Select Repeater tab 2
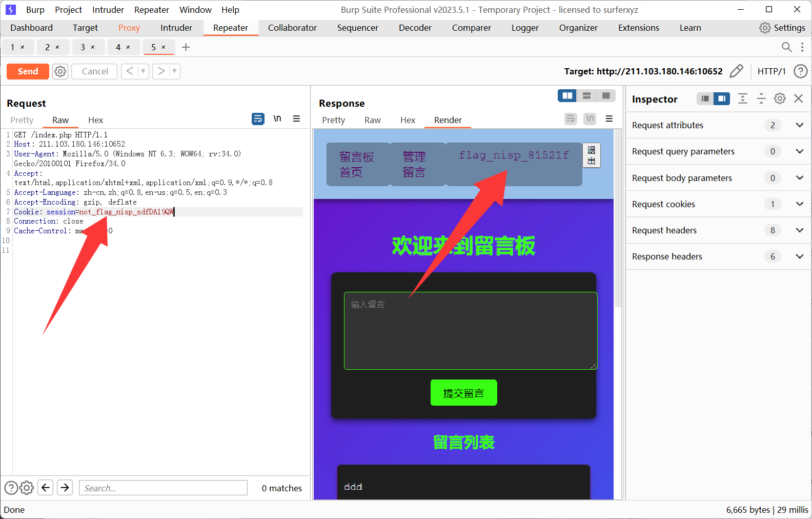Screen dimensions: 812x519 pyautogui.click(x=47, y=47)
